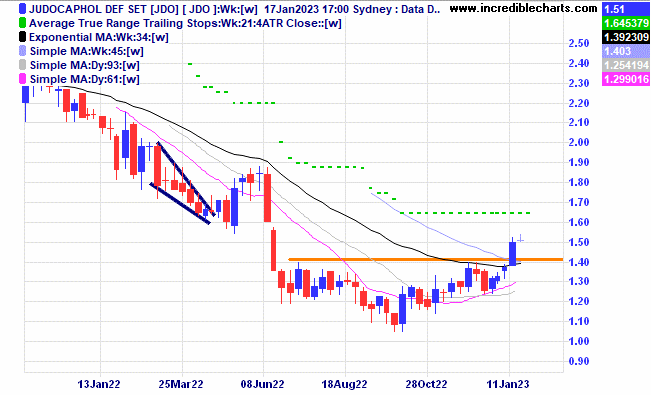Viewport: 651px width, 395px height.
Task: Click the 08Jun22 date axis label
Action: (x=262, y=384)
